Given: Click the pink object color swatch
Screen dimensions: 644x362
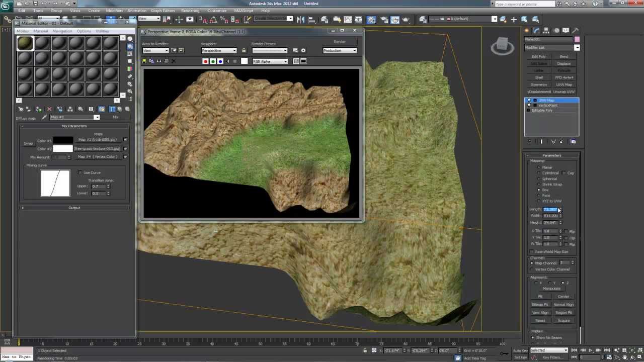Looking at the screenshot, I should [577, 39].
